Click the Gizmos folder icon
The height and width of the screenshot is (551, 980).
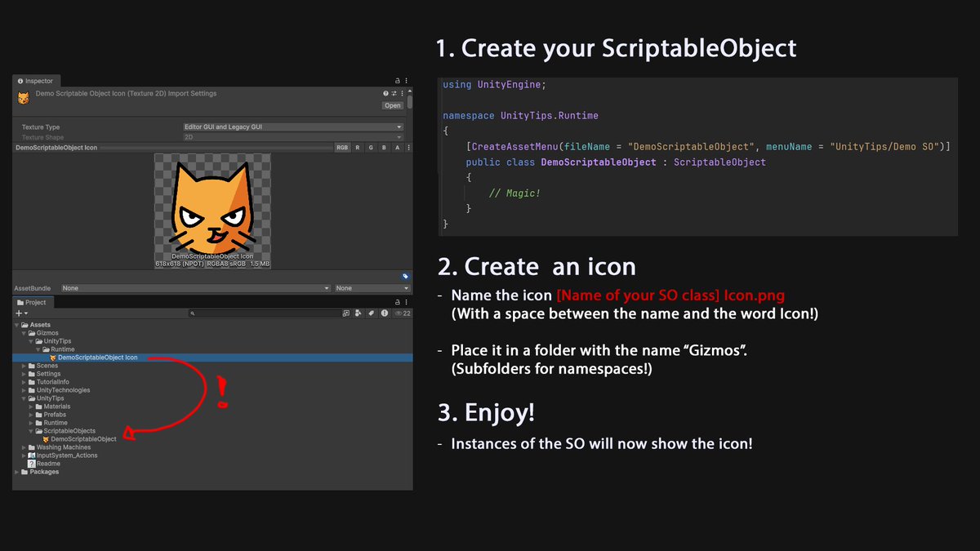tap(32, 333)
